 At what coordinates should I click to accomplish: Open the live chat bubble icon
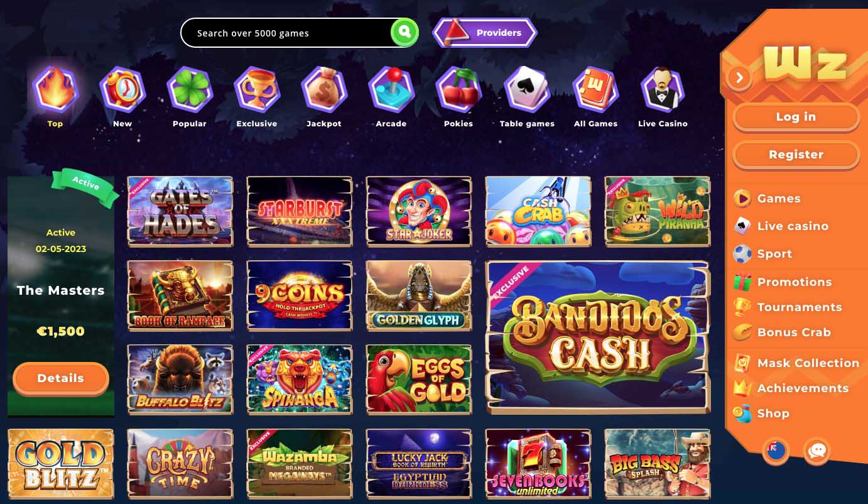tap(817, 451)
